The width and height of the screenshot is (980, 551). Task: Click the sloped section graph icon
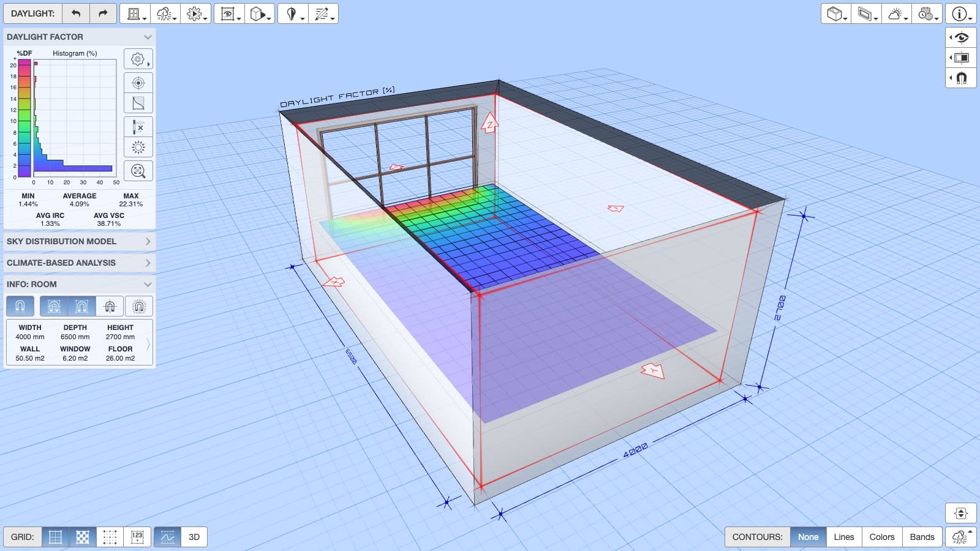138,103
